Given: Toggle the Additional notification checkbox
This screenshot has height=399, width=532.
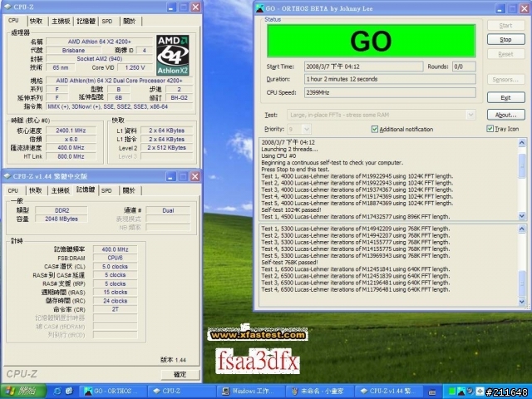Looking at the screenshot, I should pos(375,130).
